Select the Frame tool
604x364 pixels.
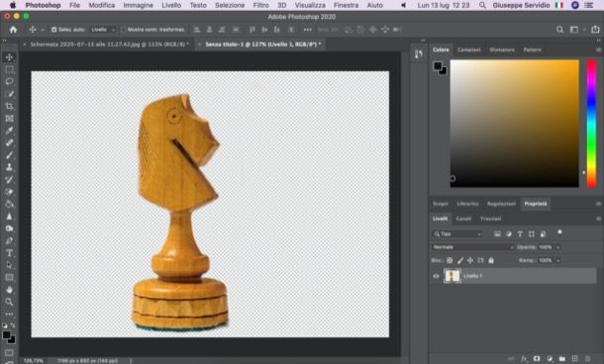coord(9,119)
